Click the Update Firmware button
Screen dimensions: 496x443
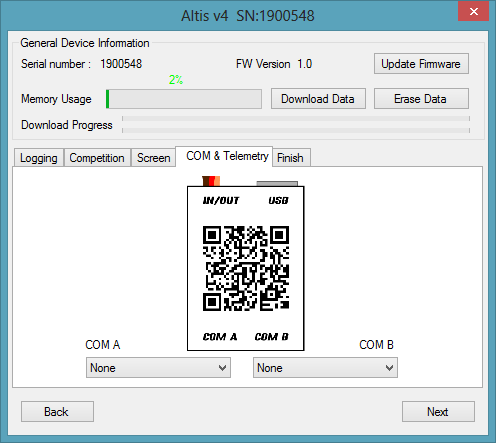coord(421,63)
